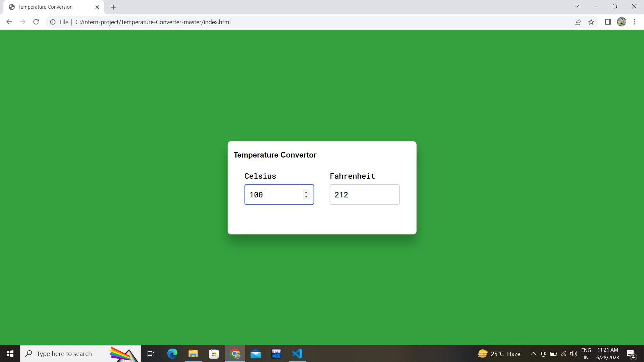The width and height of the screenshot is (644, 362).
Task: Expand the tab search dropdown chevron
Action: click(x=577, y=6)
